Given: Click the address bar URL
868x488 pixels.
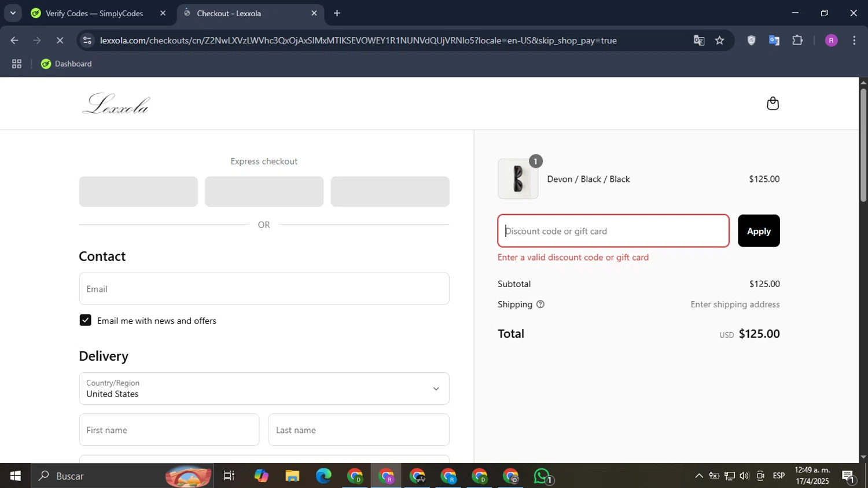Looking at the screenshot, I should point(358,41).
